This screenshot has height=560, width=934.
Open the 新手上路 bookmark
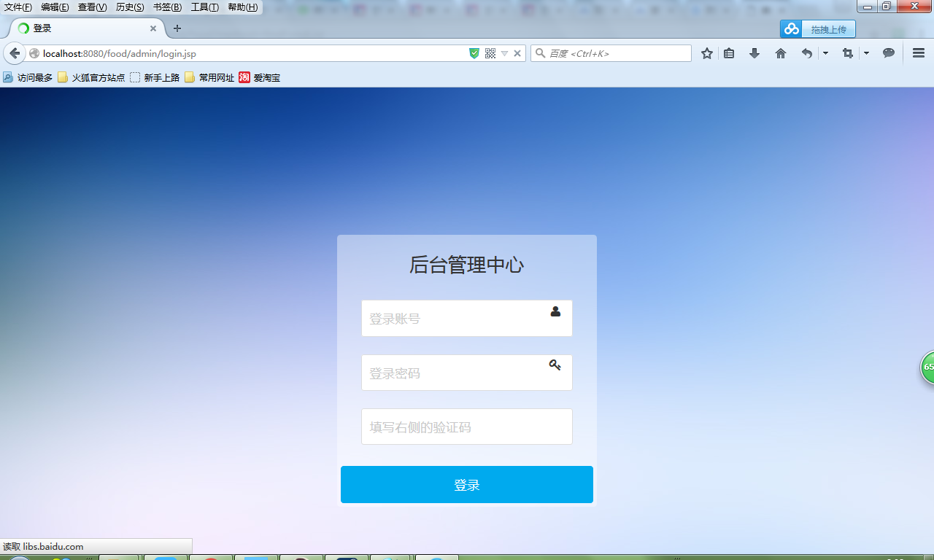(x=155, y=77)
